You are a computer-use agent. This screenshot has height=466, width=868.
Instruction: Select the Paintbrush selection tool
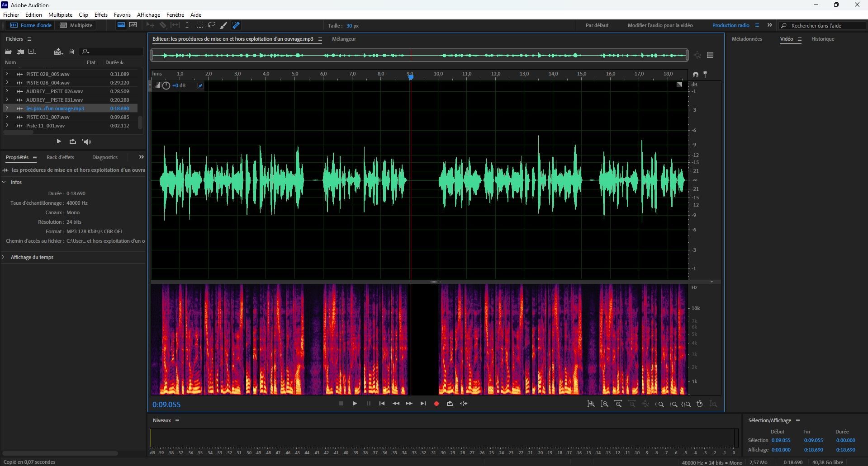coord(223,25)
